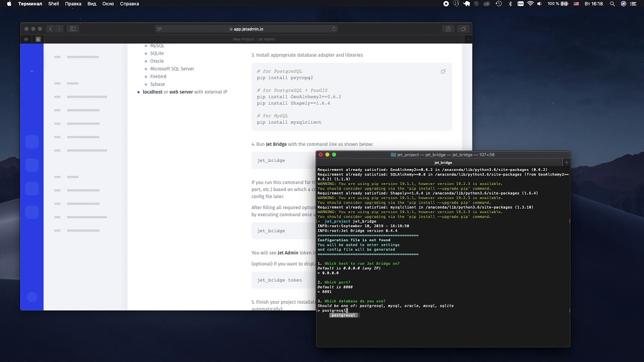Click the 'web server' link text
This screenshot has height=362, width=644.
(181, 92)
